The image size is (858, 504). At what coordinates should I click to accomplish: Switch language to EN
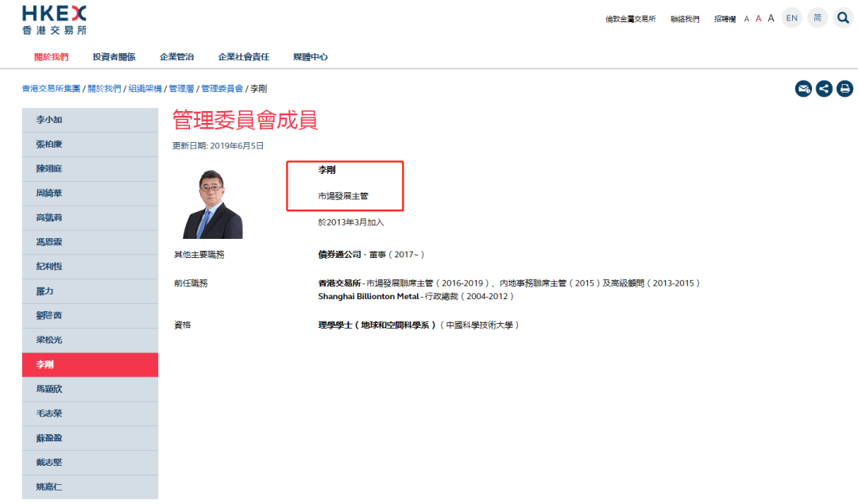(x=792, y=18)
